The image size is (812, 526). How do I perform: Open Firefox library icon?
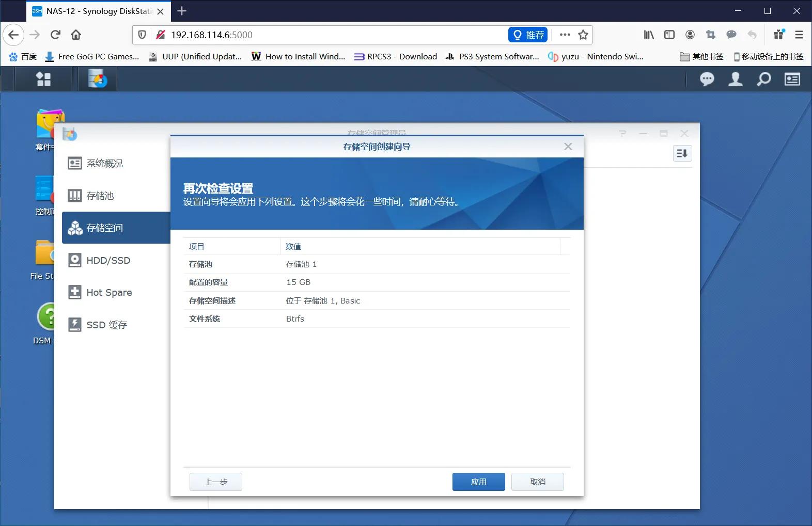649,35
